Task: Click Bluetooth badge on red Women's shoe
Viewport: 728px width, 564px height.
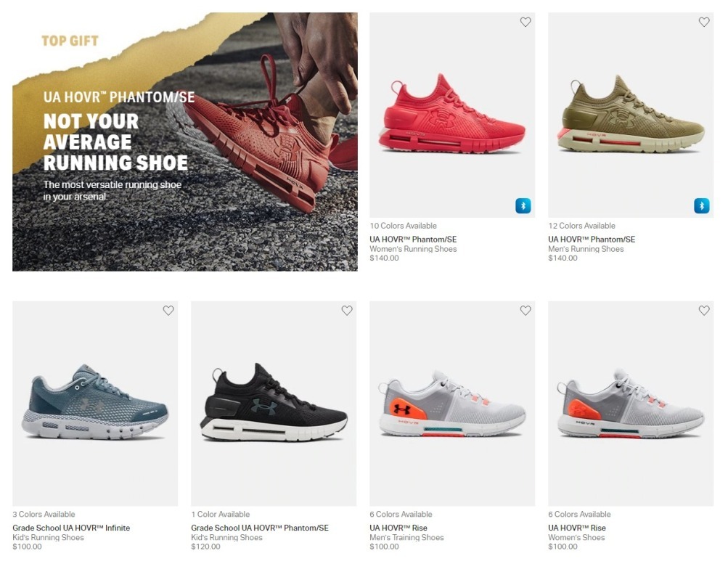Action: pyautogui.click(x=523, y=205)
